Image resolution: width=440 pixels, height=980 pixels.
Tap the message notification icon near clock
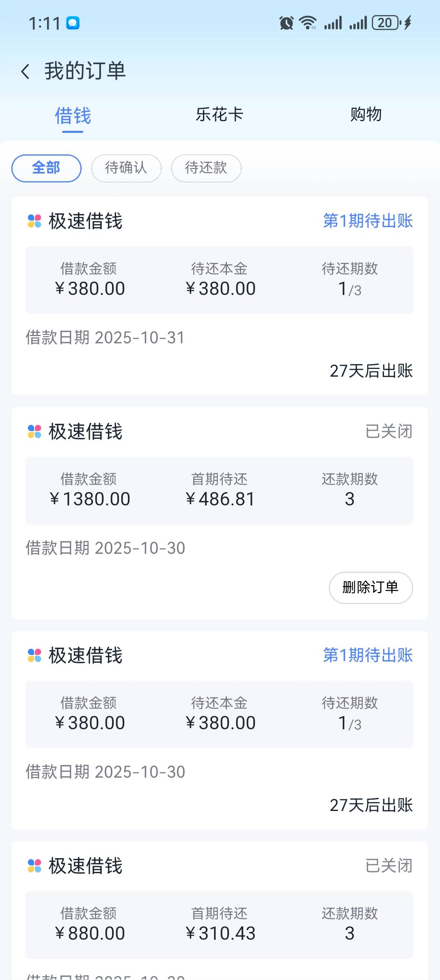[x=73, y=23]
